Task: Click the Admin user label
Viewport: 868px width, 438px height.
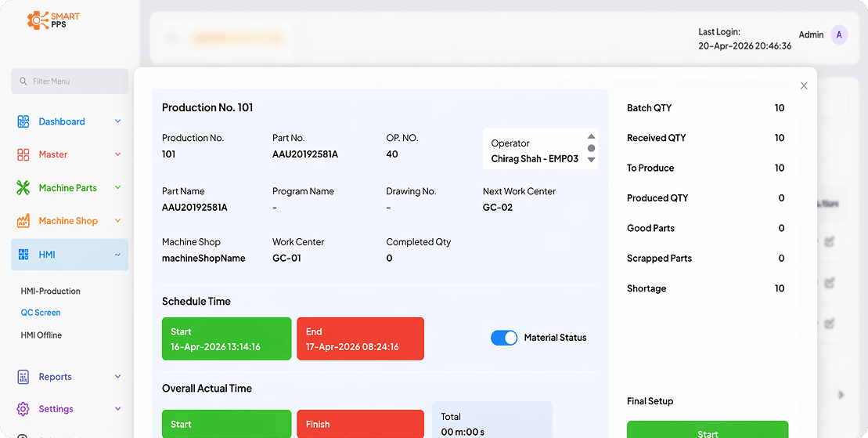Action: tap(811, 34)
